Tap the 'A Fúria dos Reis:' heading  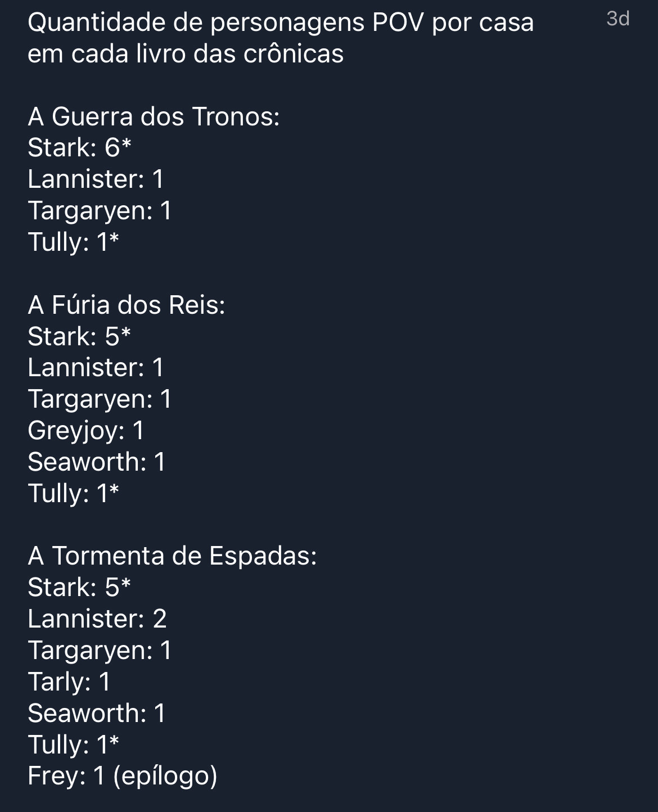pyautogui.click(x=127, y=305)
